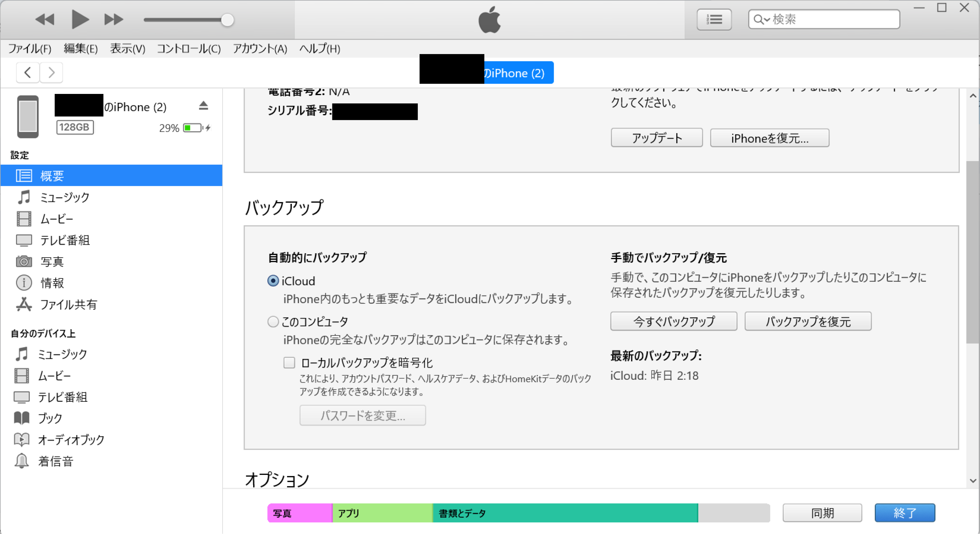The image size is (980, 534).
Task: Start playback with the play button
Action: tap(80, 19)
